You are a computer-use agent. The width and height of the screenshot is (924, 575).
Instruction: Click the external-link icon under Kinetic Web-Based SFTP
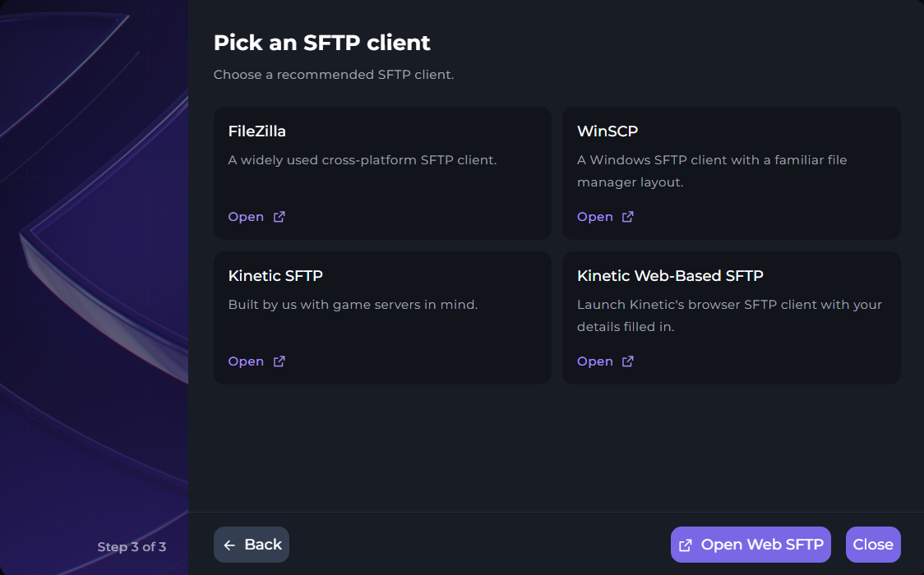tap(628, 361)
